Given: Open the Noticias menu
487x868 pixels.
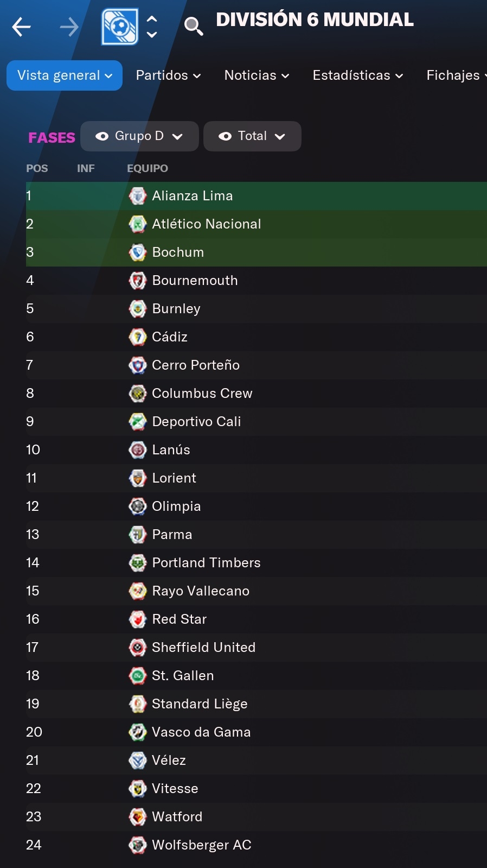Looking at the screenshot, I should [257, 75].
